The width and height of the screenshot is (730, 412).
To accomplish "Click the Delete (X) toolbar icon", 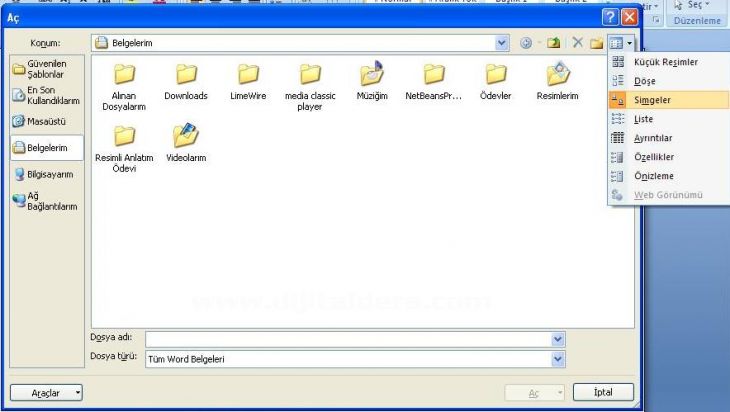I will click(x=578, y=43).
